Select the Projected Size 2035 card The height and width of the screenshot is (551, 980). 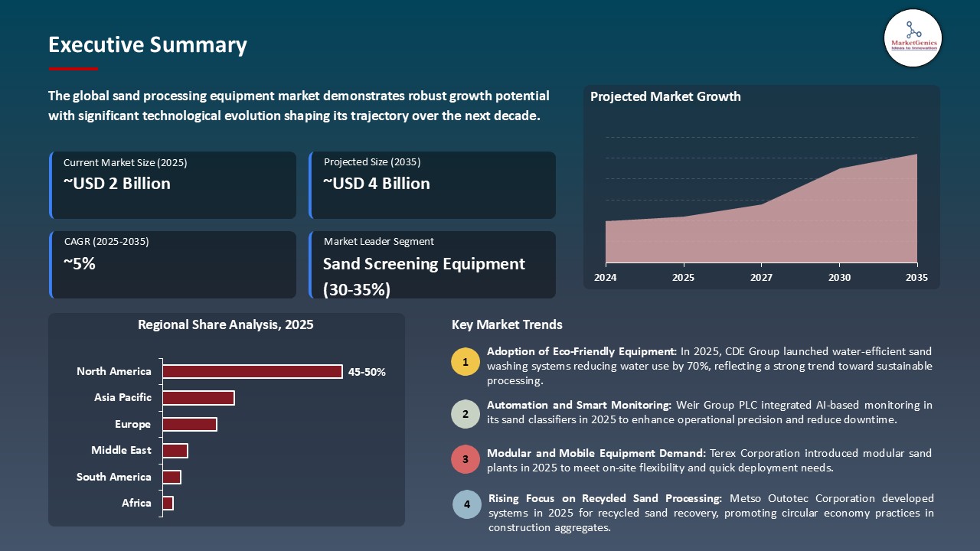pyautogui.click(x=433, y=185)
